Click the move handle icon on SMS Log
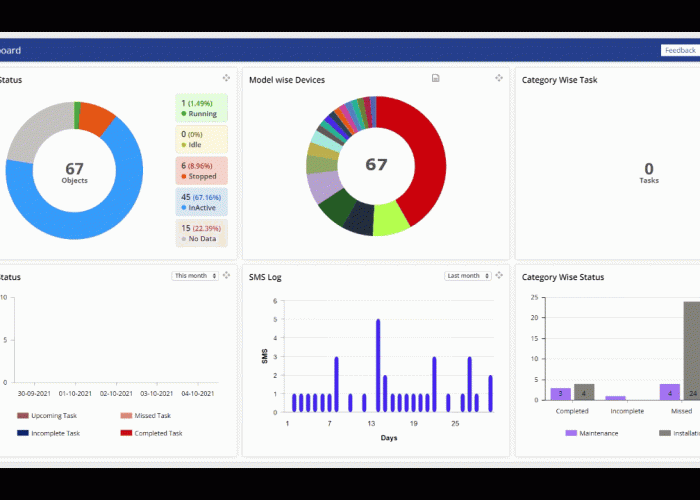The image size is (700, 500). [x=499, y=276]
